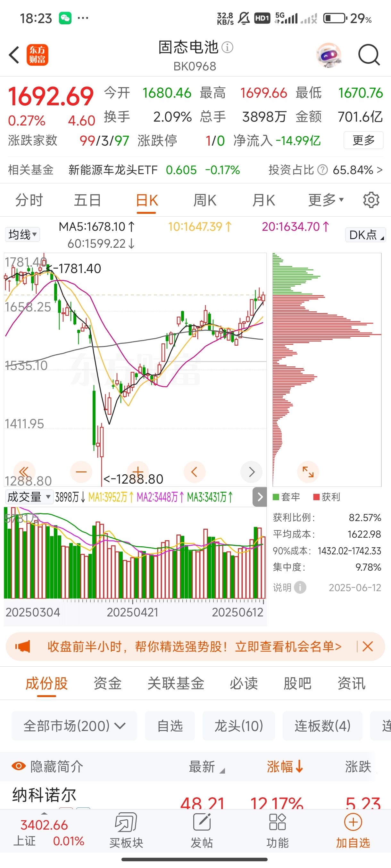
Task: Sort list by 涨幅 column
Action: coord(285,767)
